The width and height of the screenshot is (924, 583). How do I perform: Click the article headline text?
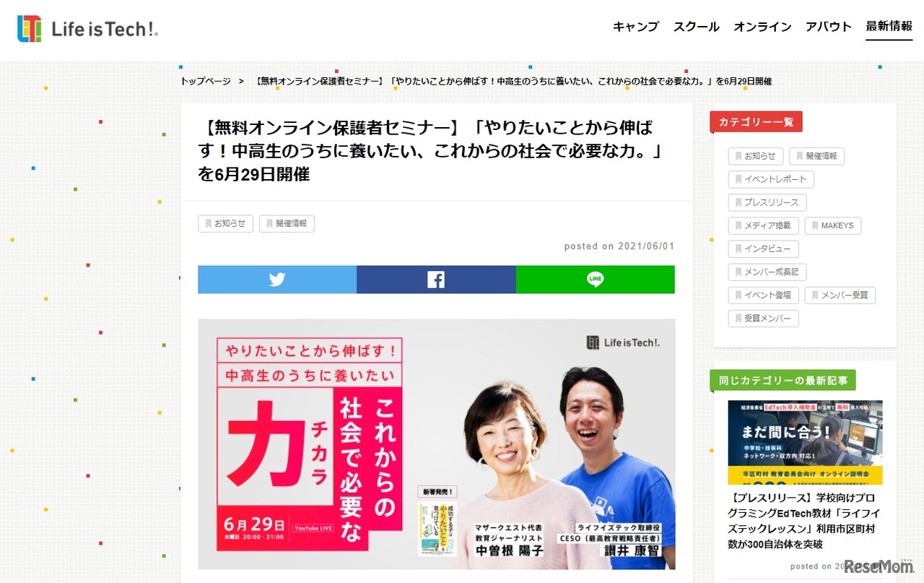[x=430, y=152]
